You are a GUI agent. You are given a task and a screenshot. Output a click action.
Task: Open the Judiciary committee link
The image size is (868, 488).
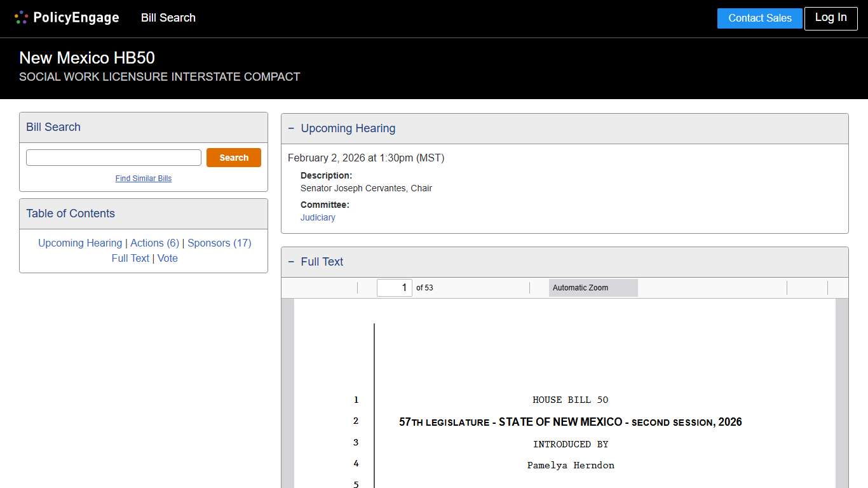click(x=318, y=217)
